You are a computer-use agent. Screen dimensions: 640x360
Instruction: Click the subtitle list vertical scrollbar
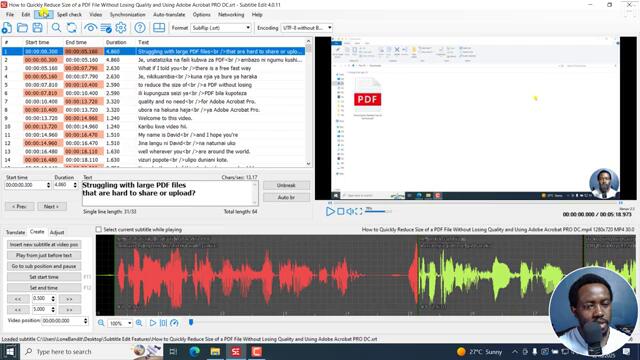(x=309, y=102)
